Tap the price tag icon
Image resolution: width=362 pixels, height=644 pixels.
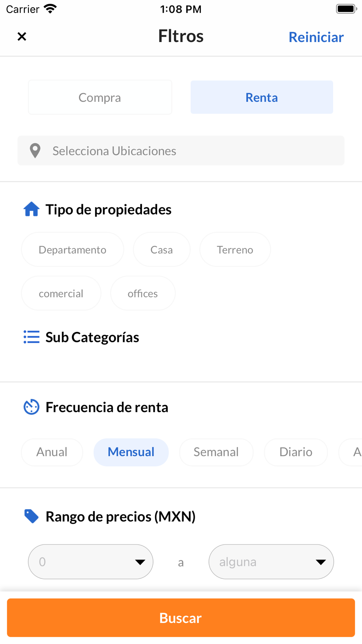pyautogui.click(x=31, y=517)
